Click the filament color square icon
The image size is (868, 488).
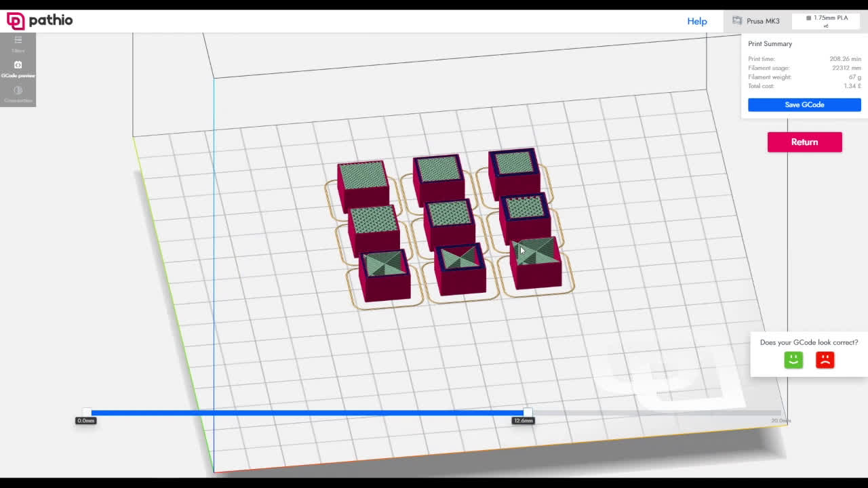tap(808, 18)
